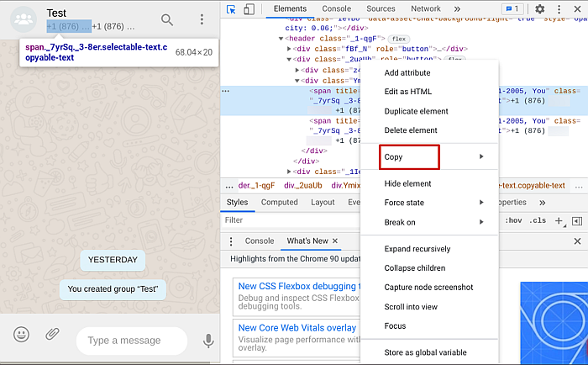Screen dimensions: 588x365
Task: Click the You created group Test message
Action: 113,289
